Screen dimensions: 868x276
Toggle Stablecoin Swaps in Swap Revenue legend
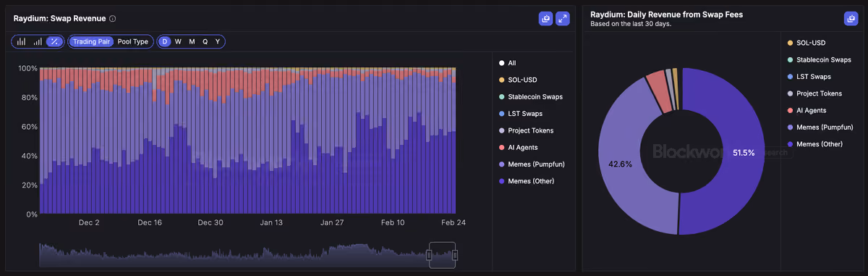point(530,96)
